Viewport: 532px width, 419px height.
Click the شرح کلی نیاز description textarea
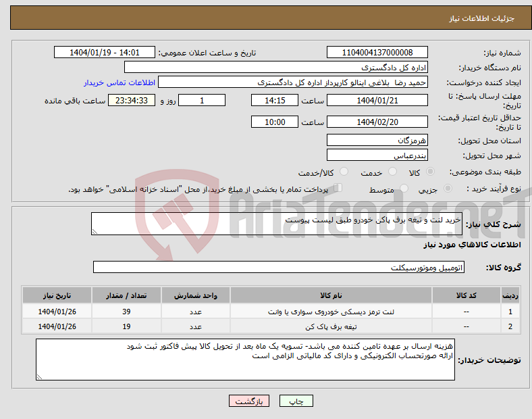pos(277,224)
